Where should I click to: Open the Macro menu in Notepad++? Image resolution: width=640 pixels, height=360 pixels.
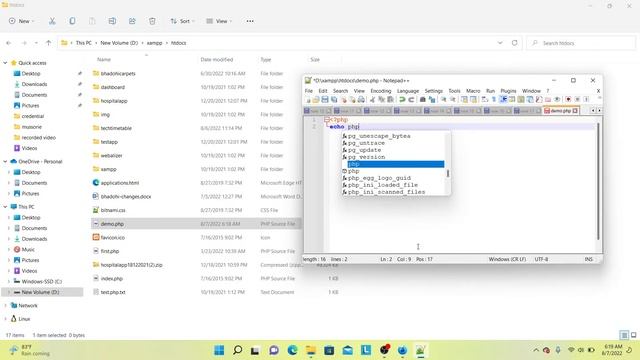[x=473, y=91]
